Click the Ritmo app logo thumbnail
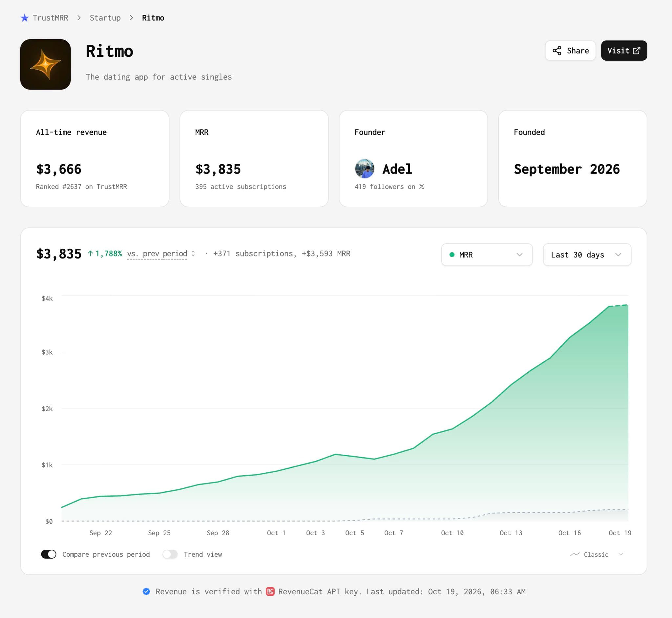Image resolution: width=672 pixels, height=618 pixels. pyautogui.click(x=46, y=64)
